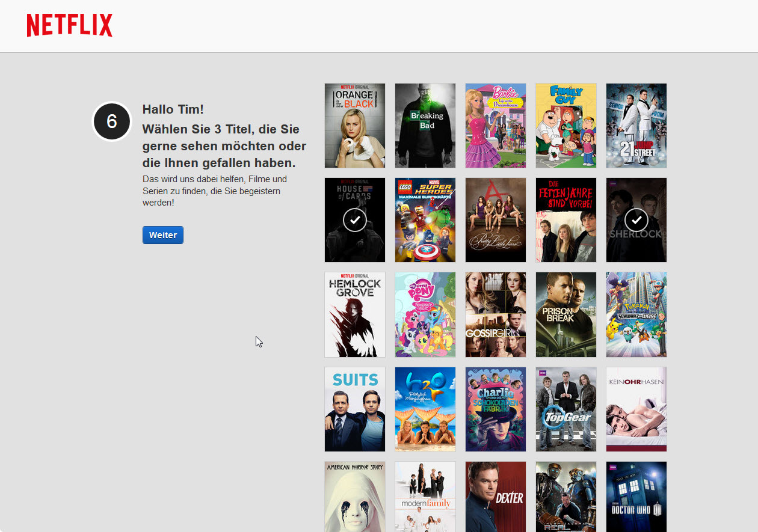The height and width of the screenshot is (532, 758).
Task: Choose the Hemlock Grove title
Action: click(354, 314)
